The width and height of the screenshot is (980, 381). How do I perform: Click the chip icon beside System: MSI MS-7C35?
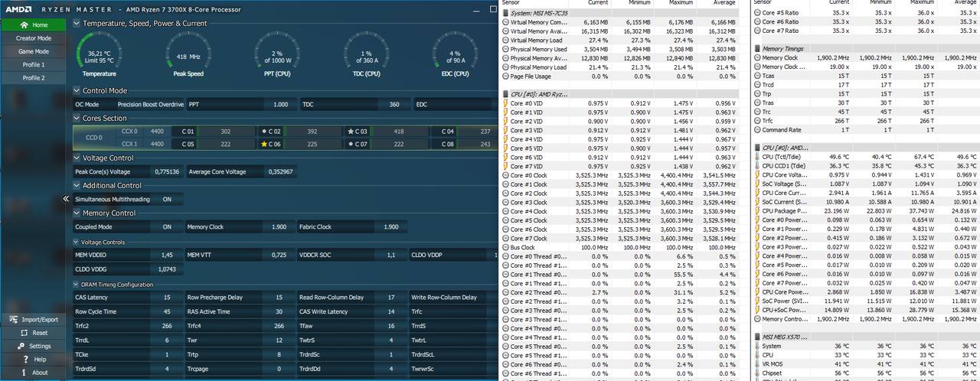[x=506, y=13]
